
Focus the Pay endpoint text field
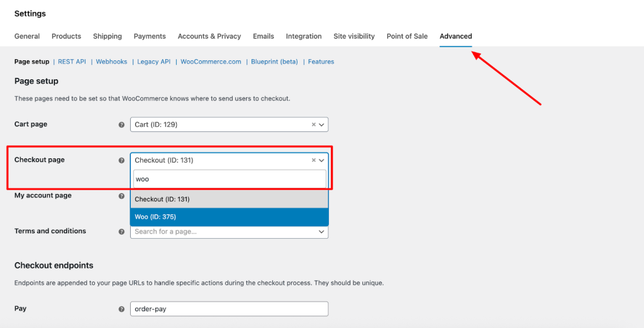pos(229,309)
